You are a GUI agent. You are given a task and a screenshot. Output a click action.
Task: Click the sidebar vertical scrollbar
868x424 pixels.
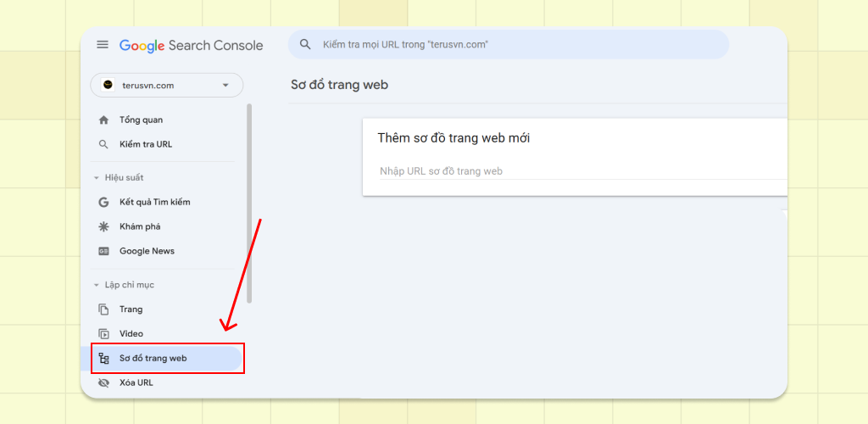click(249, 204)
